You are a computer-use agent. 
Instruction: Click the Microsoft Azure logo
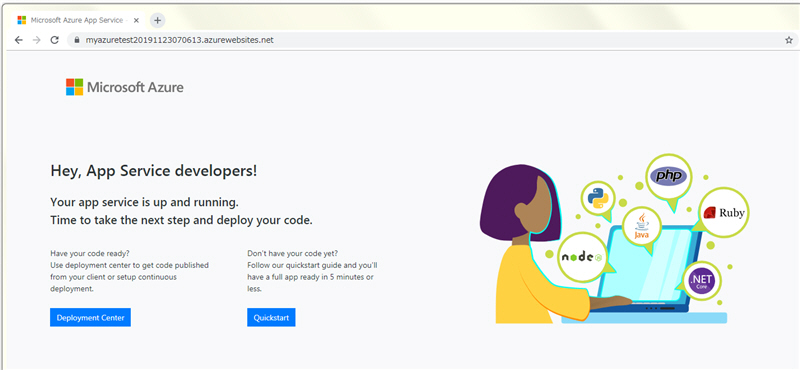coord(124,87)
